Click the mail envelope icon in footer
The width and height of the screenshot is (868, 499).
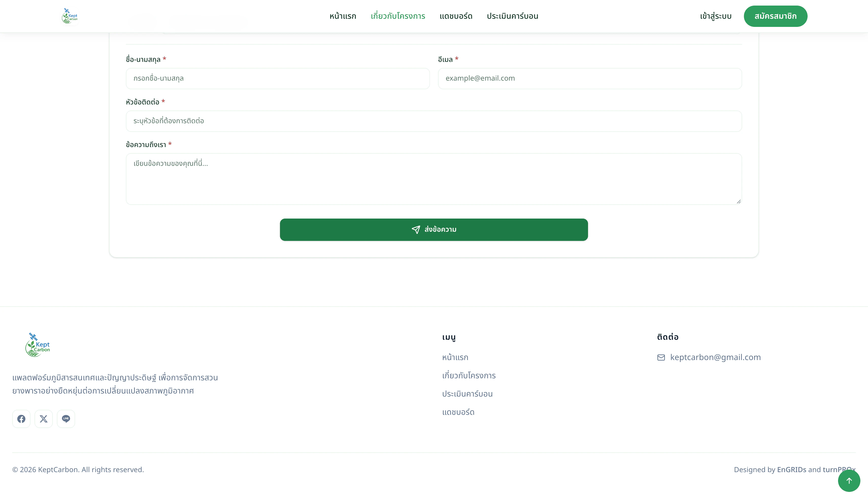point(661,358)
